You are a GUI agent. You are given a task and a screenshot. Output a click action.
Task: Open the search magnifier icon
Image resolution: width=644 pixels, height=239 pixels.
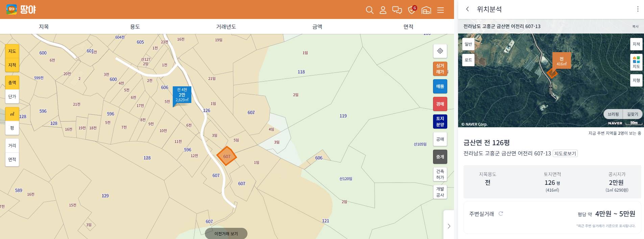(369, 10)
